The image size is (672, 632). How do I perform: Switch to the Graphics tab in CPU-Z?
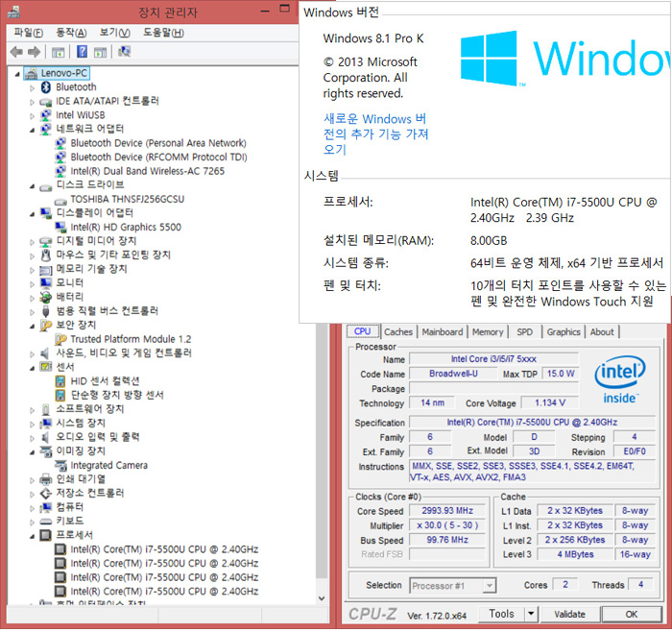(x=564, y=332)
